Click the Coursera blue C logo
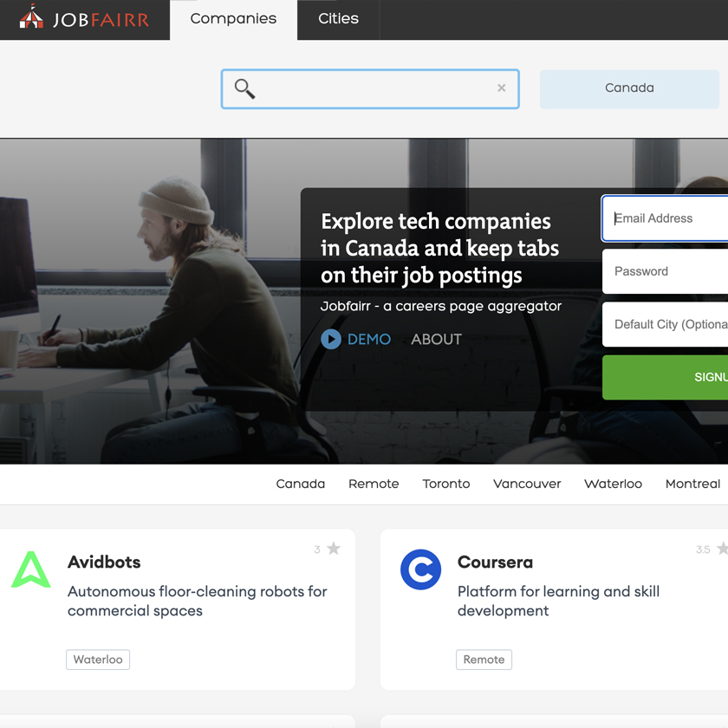Image resolution: width=728 pixels, height=728 pixels. tap(420, 569)
